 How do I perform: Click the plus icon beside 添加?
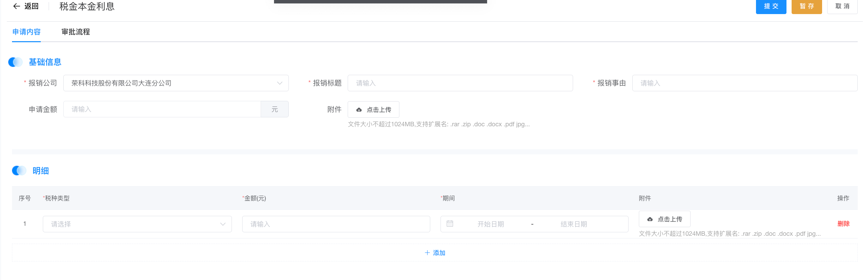point(427,253)
